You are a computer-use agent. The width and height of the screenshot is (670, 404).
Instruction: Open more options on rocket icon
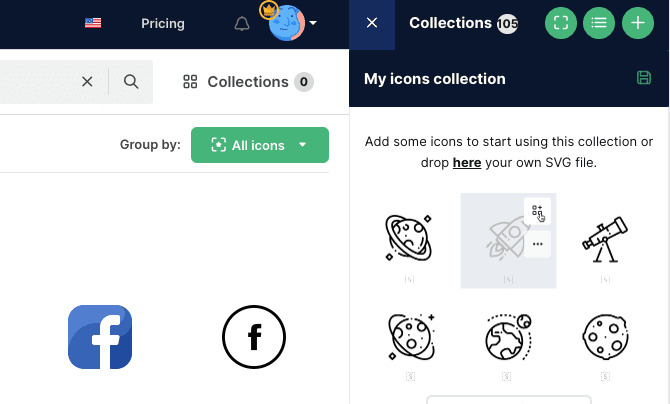(538, 244)
